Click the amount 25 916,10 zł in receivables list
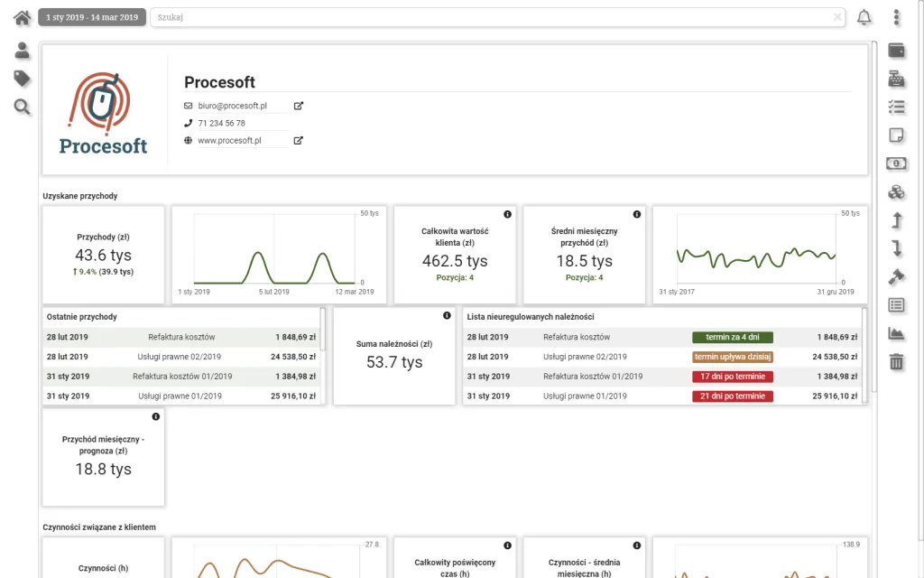 point(835,396)
